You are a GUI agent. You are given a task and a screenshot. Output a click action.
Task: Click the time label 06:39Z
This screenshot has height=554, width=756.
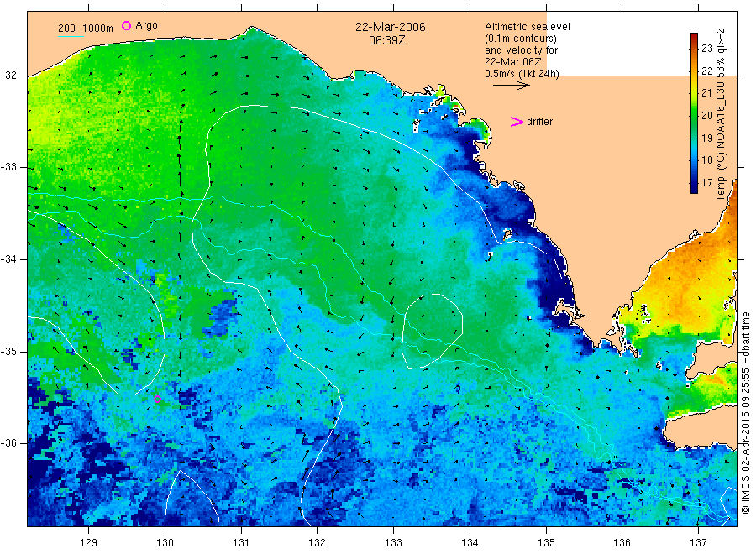387,40
